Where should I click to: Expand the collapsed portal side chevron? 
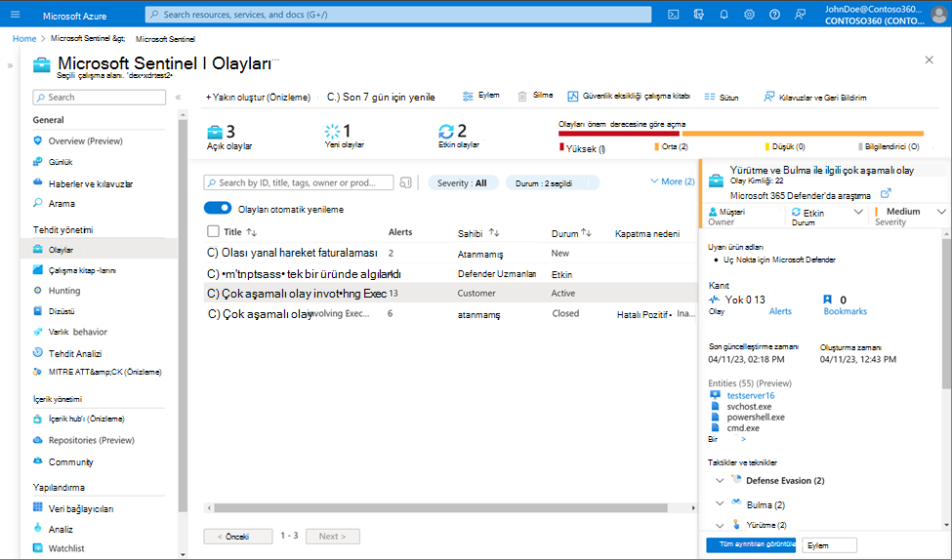10,65
